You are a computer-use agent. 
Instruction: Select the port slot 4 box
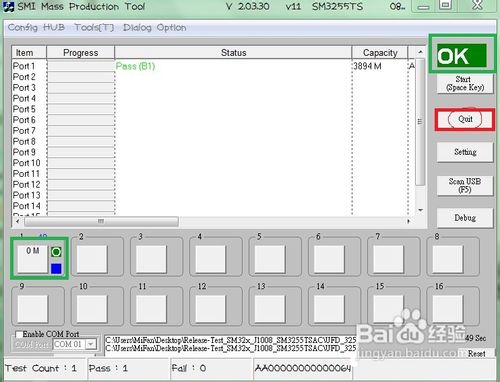pos(211,259)
